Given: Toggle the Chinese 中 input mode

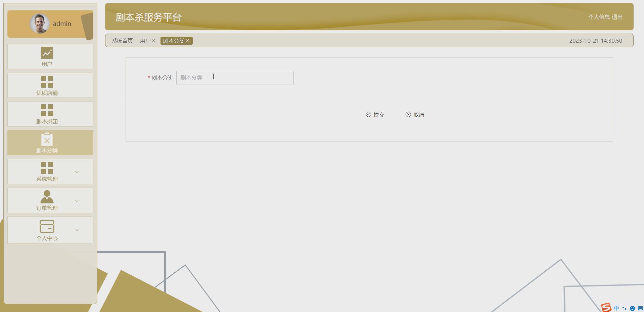Looking at the screenshot, I should pyautogui.click(x=616, y=308).
